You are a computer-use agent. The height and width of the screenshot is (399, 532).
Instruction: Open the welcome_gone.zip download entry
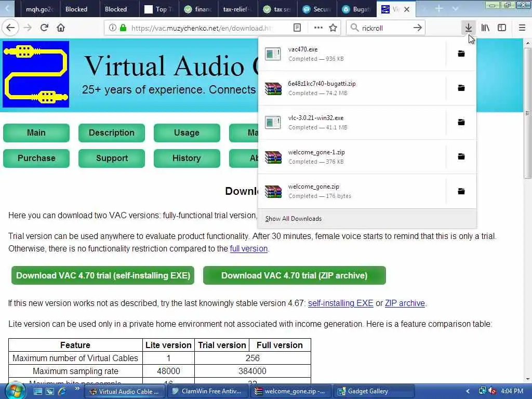click(352, 191)
